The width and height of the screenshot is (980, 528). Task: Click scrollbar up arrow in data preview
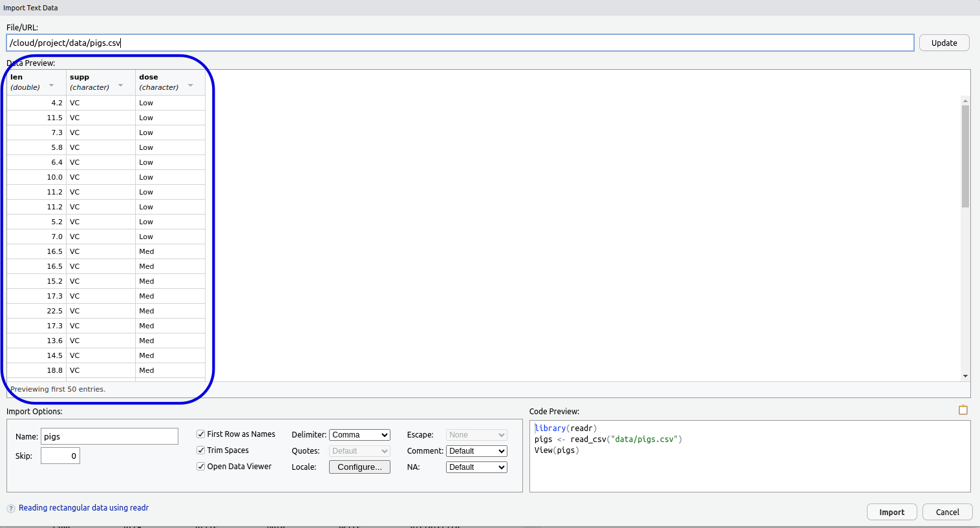965,101
